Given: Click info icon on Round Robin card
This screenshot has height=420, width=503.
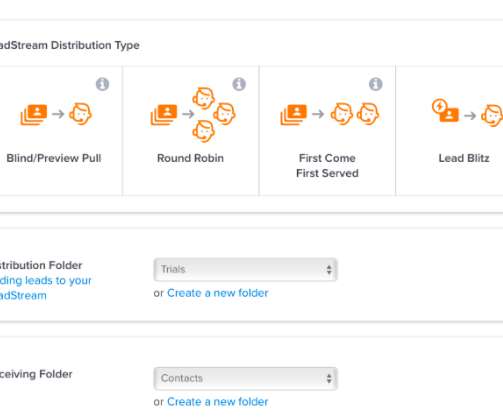Looking at the screenshot, I should click(239, 84).
